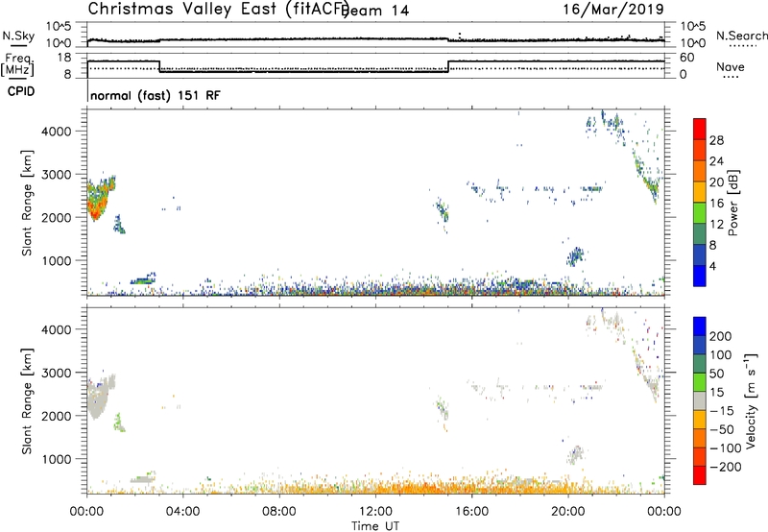This screenshot has width=768, height=532.
Task: Click the 'N.Sky' legend label
Action: [x=18, y=36]
